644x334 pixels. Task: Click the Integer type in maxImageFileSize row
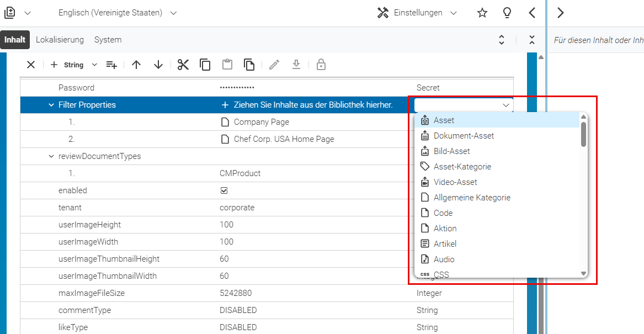point(429,293)
